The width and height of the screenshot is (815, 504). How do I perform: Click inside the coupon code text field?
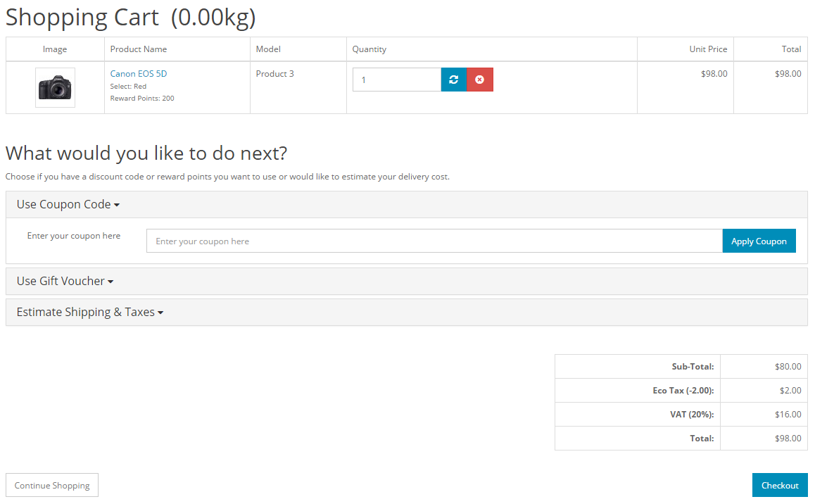point(434,241)
